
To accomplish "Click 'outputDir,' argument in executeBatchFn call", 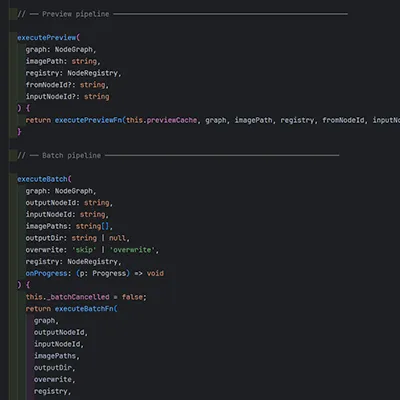I will [x=55, y=368].
